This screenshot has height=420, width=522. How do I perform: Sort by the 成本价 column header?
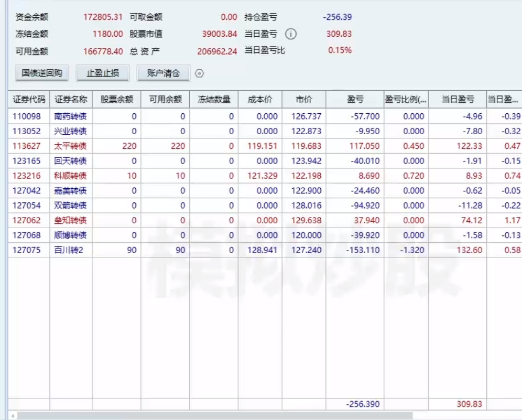pyautogui.click(x=260, y=99)
